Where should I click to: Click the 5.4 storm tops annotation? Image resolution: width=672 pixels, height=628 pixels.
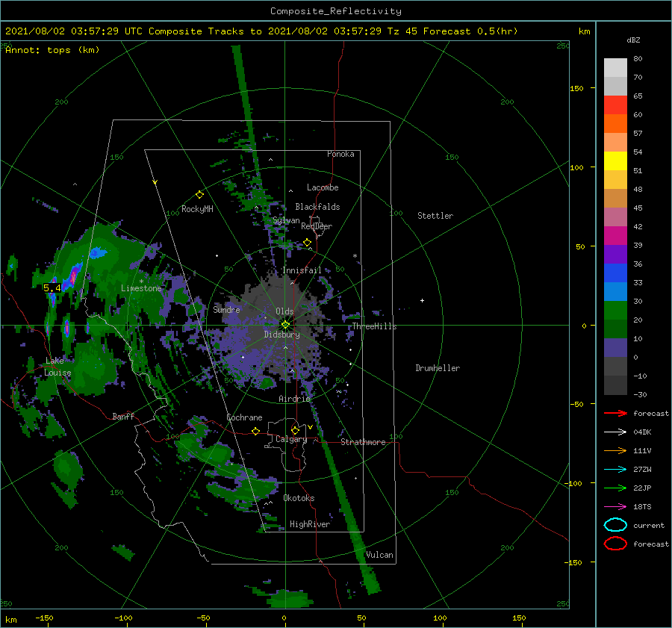52,288
